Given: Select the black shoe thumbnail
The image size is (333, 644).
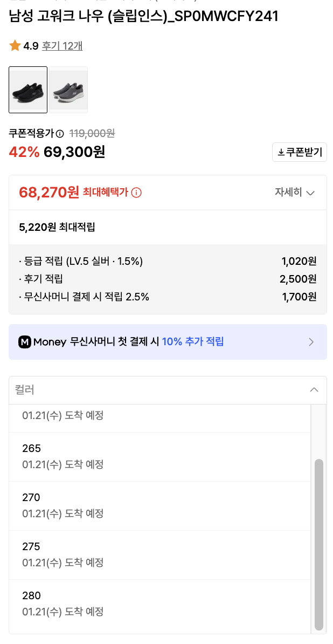Looking at the screenshot, I should (x=28, y=90).
